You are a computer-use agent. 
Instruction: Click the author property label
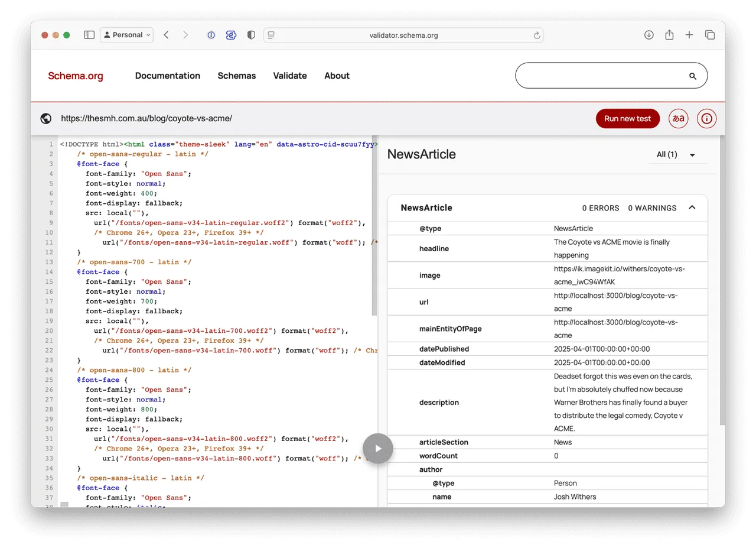(x=431, y=469)
